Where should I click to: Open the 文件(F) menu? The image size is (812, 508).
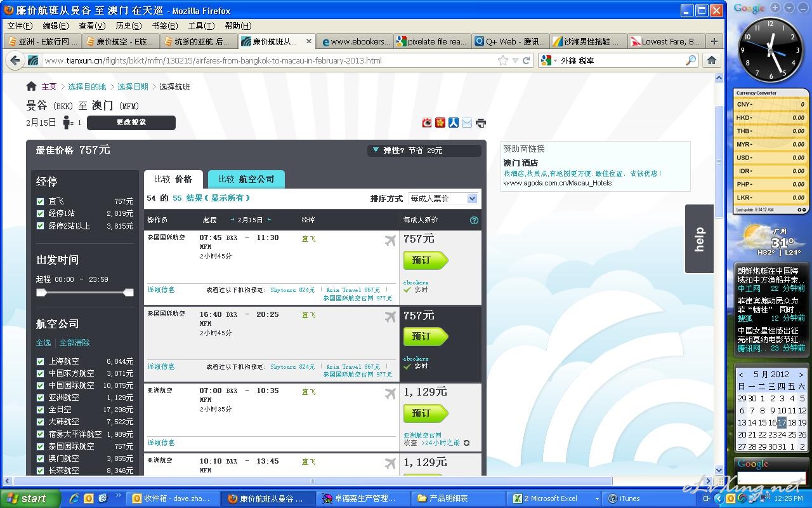[20, 25]
